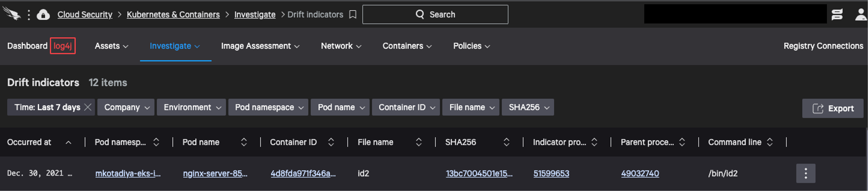Open the SHA256 filter dropdown
868x191 pixels.
[528, 107]
